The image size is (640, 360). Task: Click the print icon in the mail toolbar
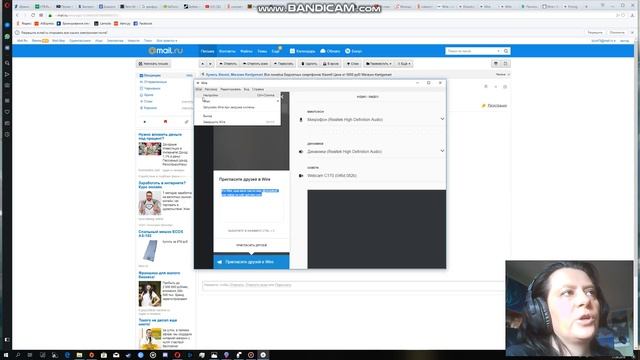pos(496,64)
